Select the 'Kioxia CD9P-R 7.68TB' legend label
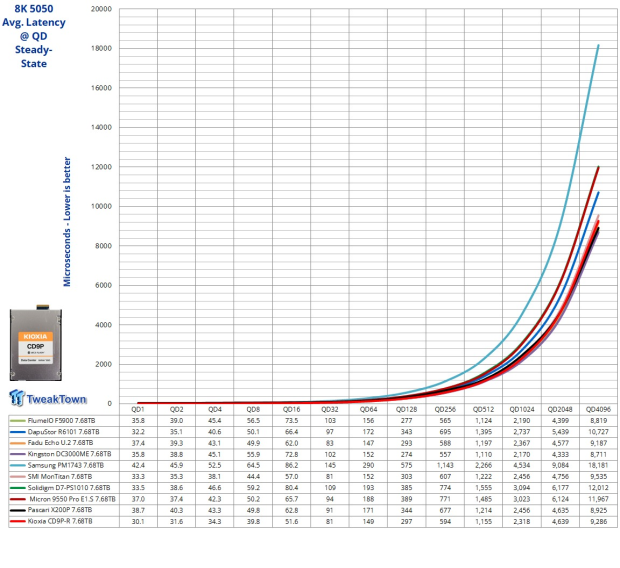This screenshot has height=568, width=620. point(60,522)
